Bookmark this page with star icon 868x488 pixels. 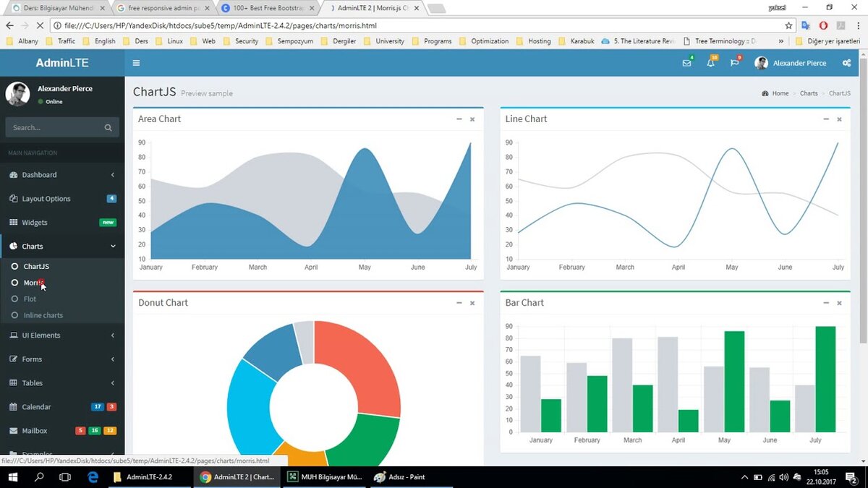click(788, 25)
